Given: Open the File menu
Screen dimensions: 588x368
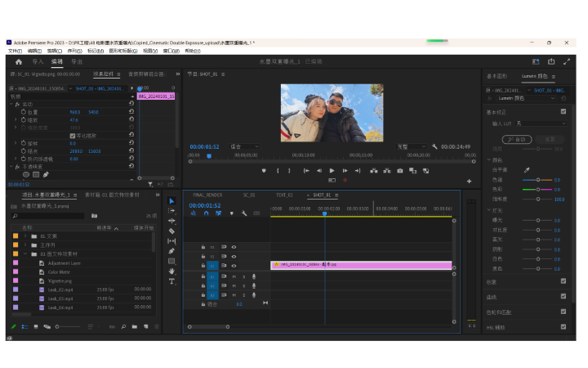Looking at the screenshot, I should coord(15,51).
